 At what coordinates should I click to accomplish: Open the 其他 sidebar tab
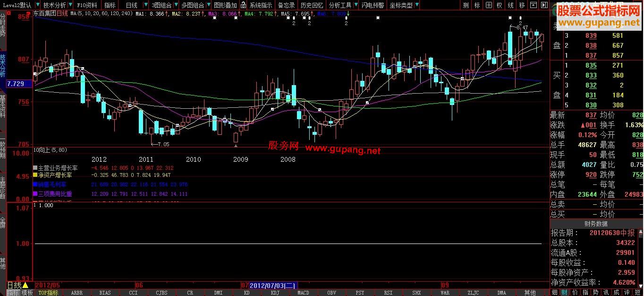click(3, 263)
